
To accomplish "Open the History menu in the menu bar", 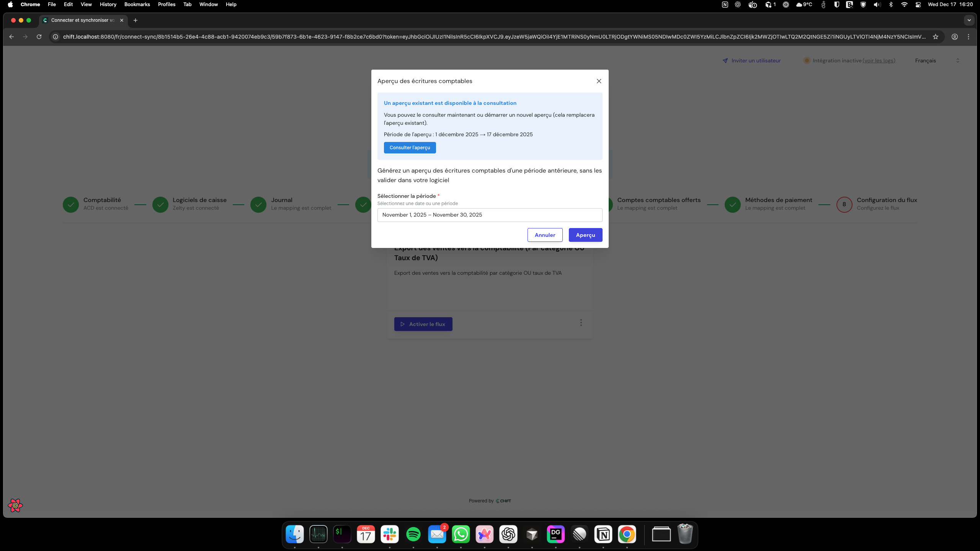I will pyautogui.click(x=108, y=4).
